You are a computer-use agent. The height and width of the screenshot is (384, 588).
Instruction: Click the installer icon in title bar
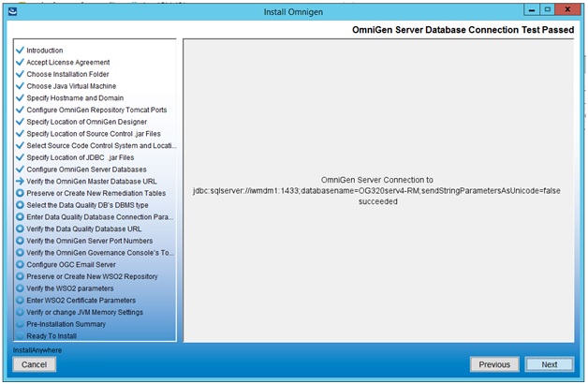[x=12, y=11]
